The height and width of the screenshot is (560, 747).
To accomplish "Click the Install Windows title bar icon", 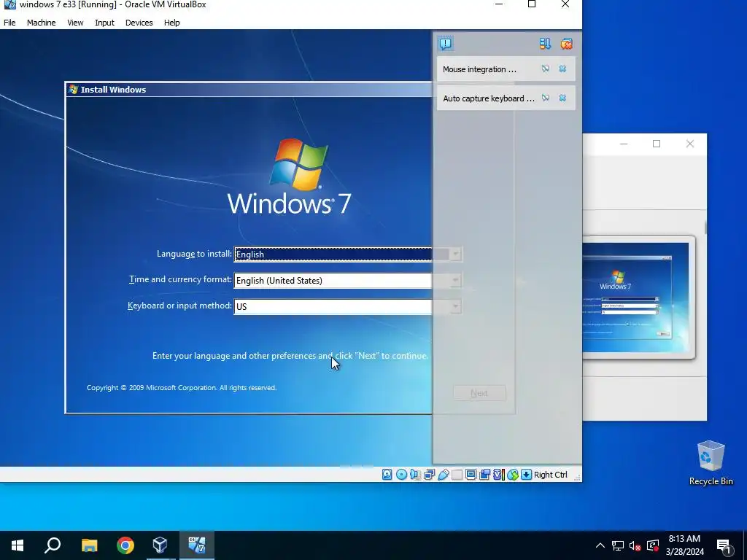I will click(73, 90).
